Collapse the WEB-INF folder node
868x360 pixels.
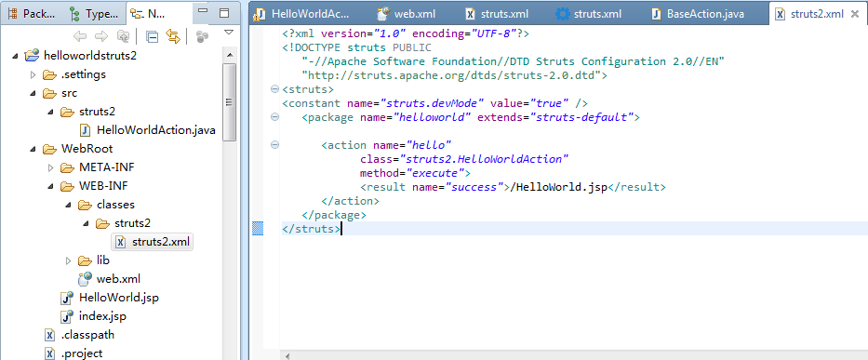tap(50, 186)
